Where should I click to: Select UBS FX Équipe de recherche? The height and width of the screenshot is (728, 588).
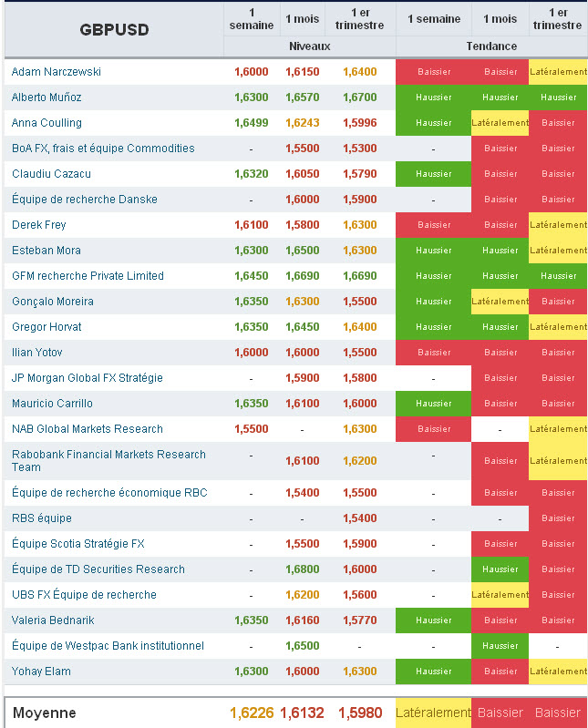tap(84, 595)
